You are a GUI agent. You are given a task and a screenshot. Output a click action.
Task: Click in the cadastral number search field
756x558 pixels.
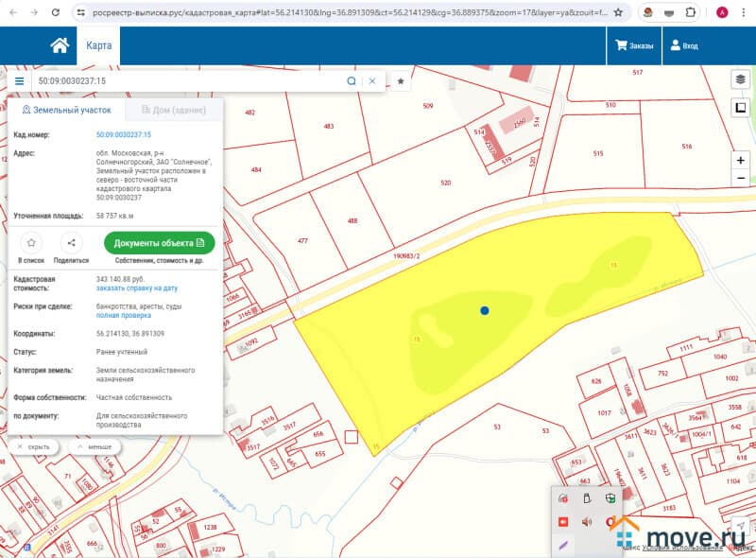189,81
